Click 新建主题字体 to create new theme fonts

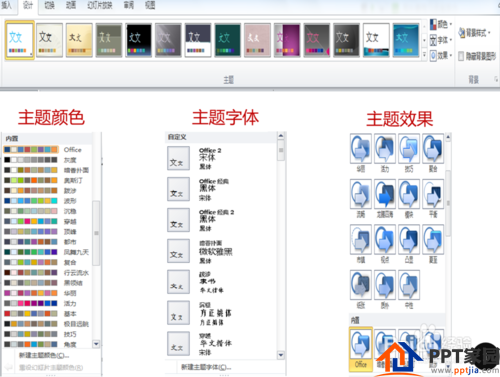(206, 367)
